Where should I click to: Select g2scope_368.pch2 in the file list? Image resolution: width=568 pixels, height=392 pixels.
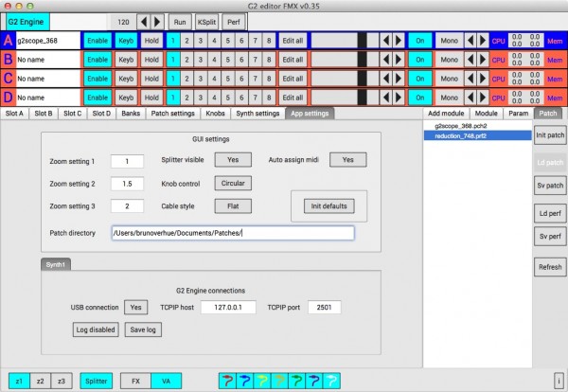click(477, 126)
